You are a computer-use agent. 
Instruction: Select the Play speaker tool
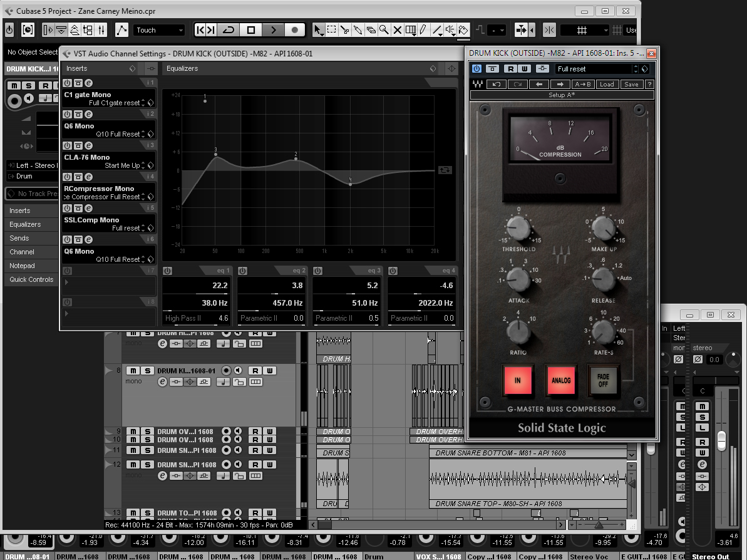450,30
